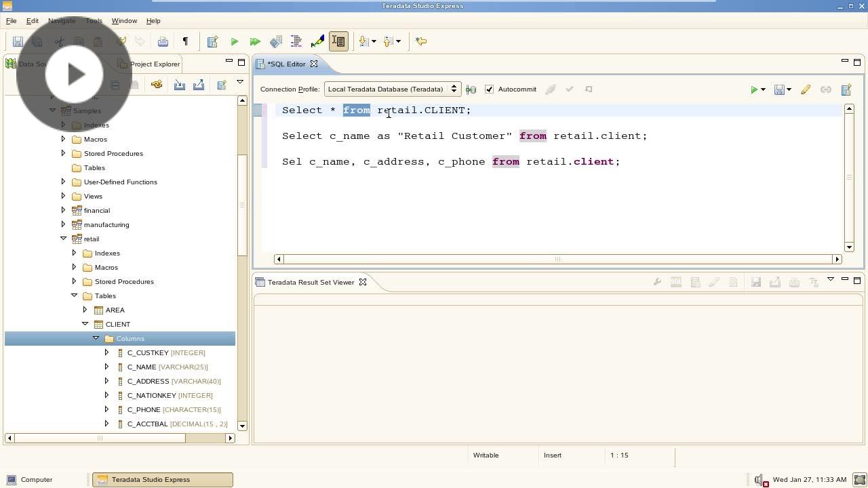The height and width of the screenshot is (488, 868).
Task: Open the Connection Profile combo box
Action: 393,89
